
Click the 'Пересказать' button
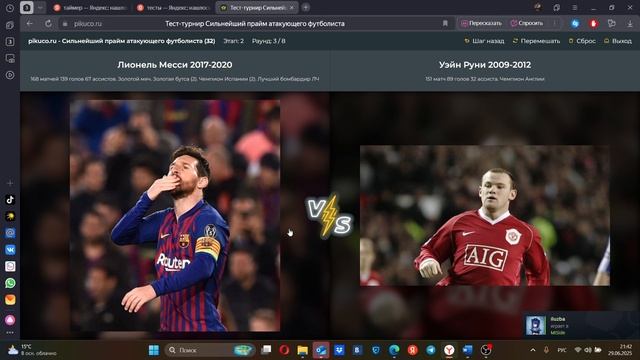tap(481, 23)
